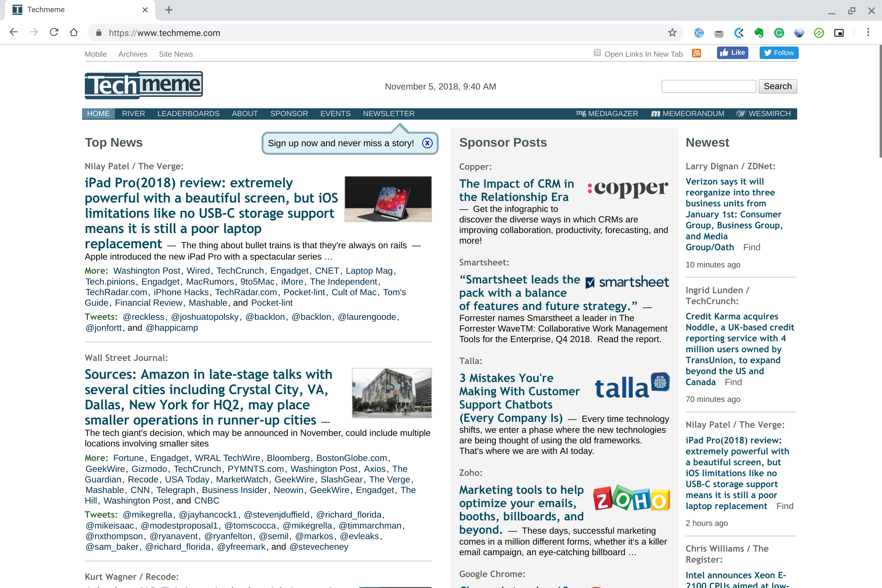Click the gray disk extension icon

pos(719,33)
